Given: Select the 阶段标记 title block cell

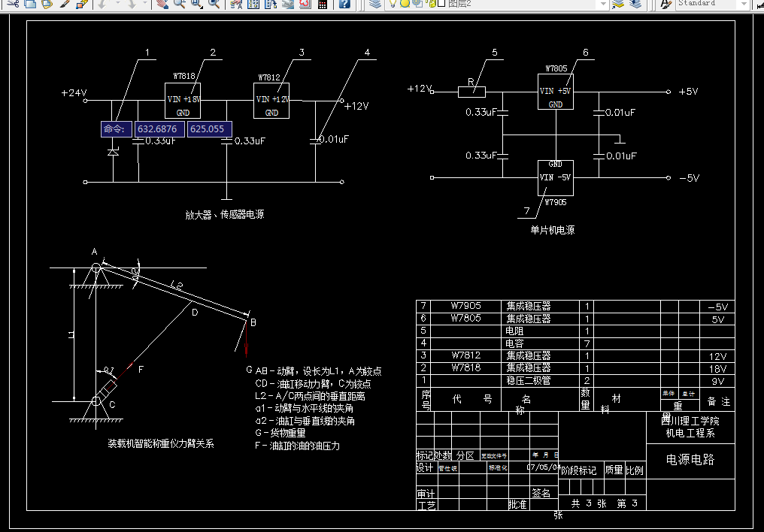Looking at the screenshot, I should point(578,470).
